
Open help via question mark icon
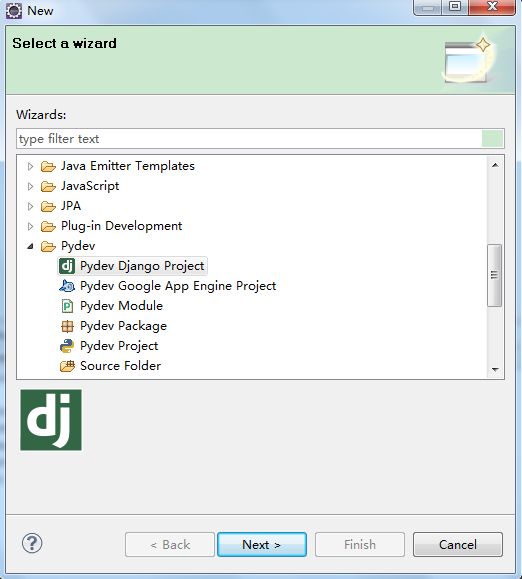coord(32,543)
